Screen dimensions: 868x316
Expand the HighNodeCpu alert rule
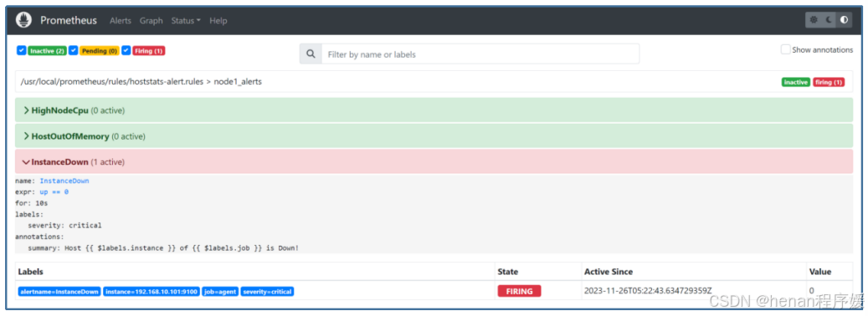click(434, 110)
